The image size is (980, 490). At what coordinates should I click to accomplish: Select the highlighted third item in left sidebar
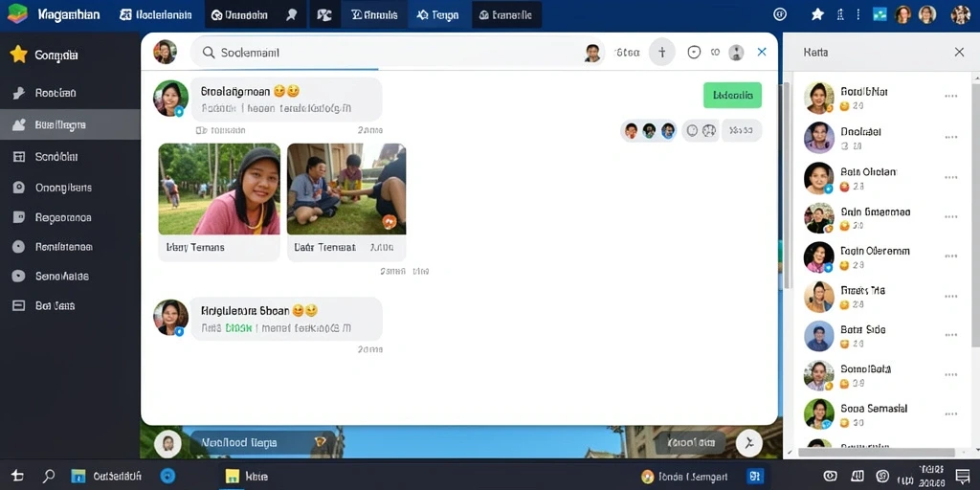(x=70, y=124)
